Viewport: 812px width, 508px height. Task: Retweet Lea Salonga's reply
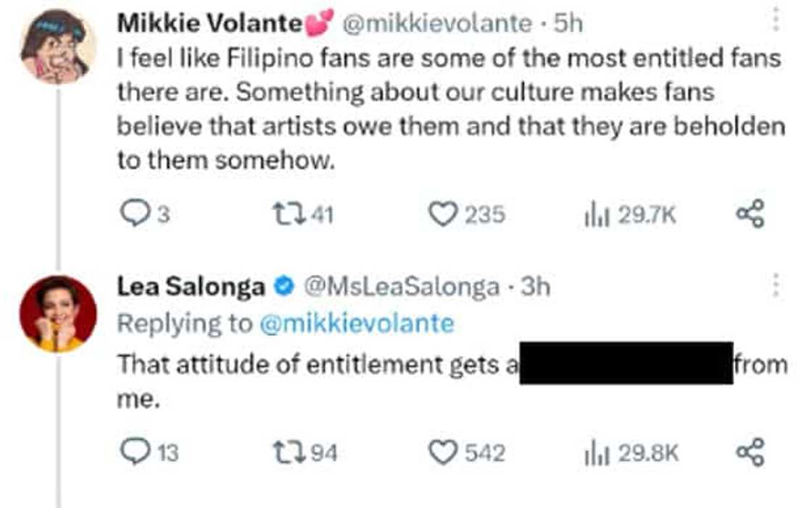click(x=284, y=453)
